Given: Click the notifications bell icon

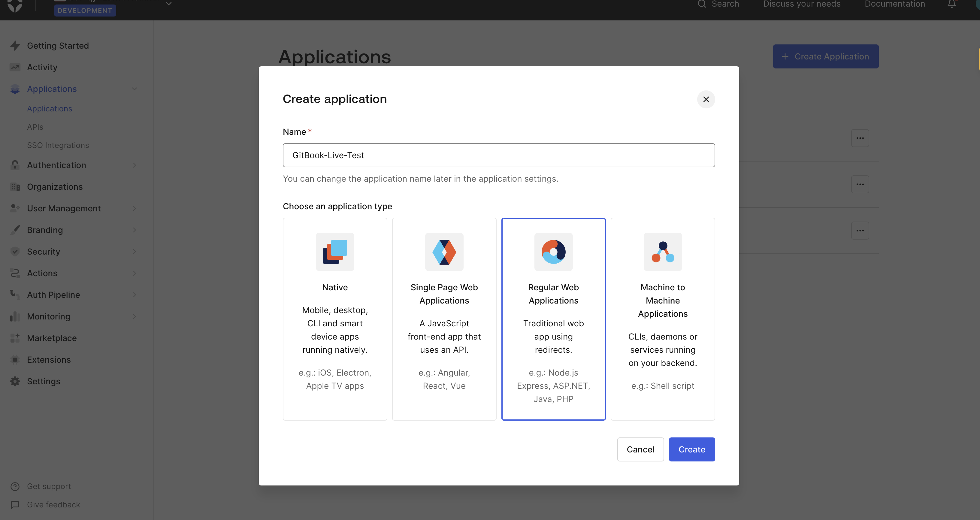Looking at the screenshot, I should click(951, 4).
